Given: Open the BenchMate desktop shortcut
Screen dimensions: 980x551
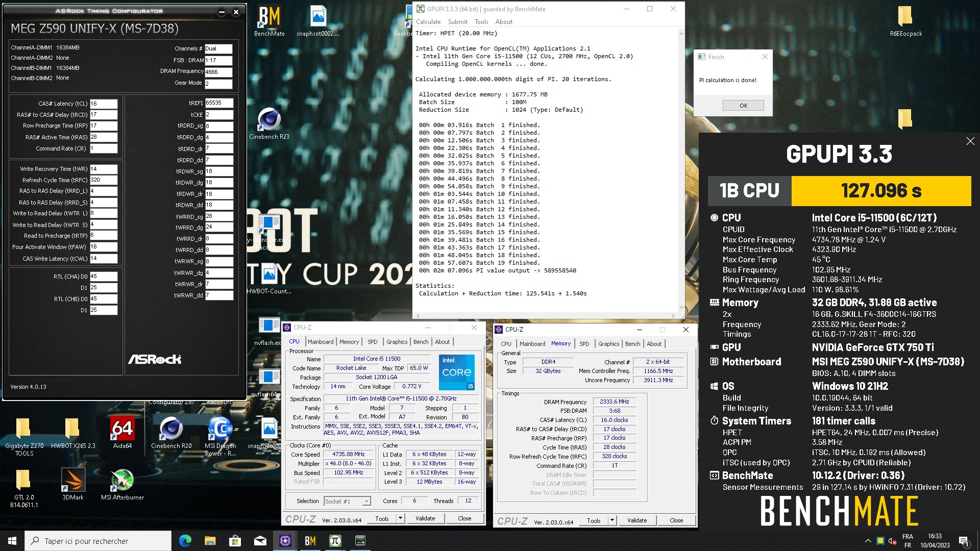Looking at the screenshot, I should [x=269, y=21].
